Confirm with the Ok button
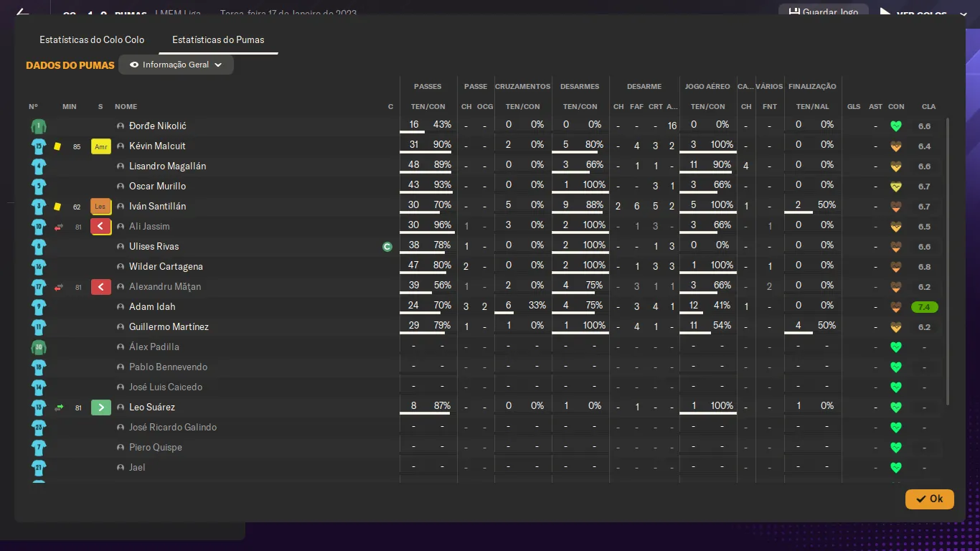Viewport: 980px width, 551px height. coord(929,499)
